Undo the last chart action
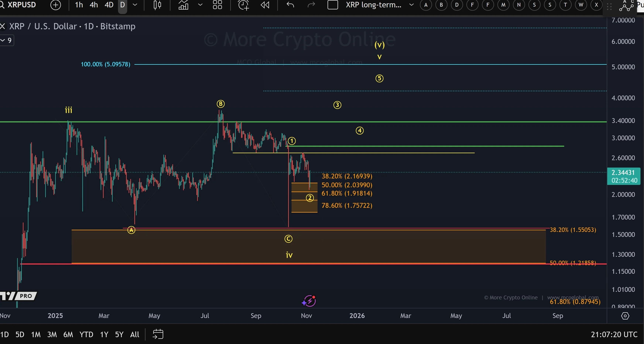This screenshot has width=644, height=344. point(290,5)
